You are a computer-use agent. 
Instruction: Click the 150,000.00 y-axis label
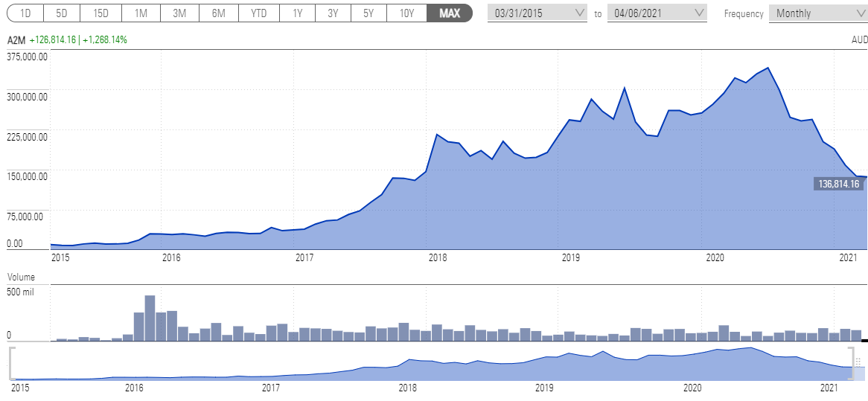coord(27,177)
